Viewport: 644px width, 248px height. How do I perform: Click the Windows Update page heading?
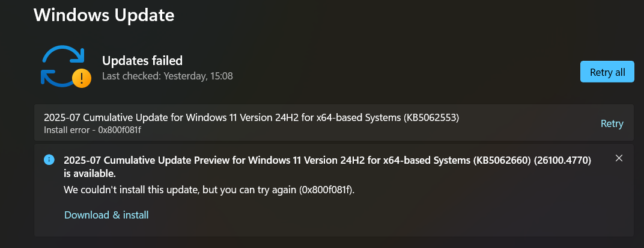click(x=104, y=15)
